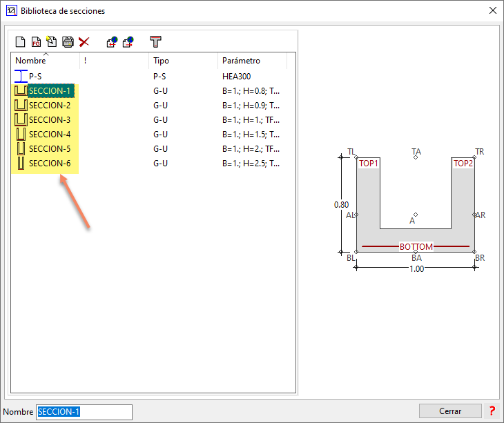
Task: Click the B=1.; H=1.5 parameter cell
Action: 251,135
